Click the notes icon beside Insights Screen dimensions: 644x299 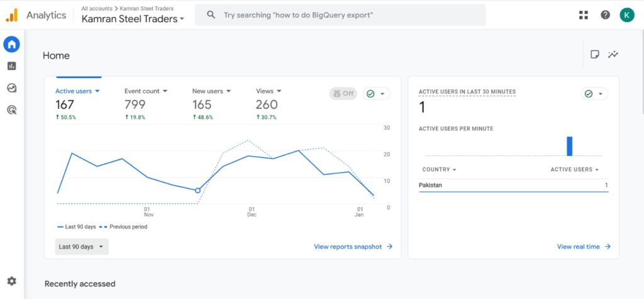click(595, 55)
